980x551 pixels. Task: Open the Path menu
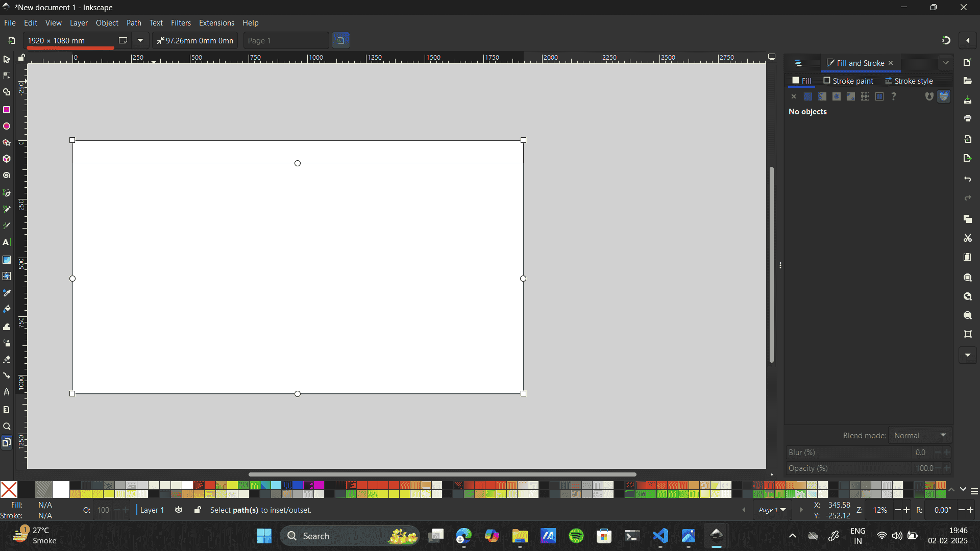[134, 23]
